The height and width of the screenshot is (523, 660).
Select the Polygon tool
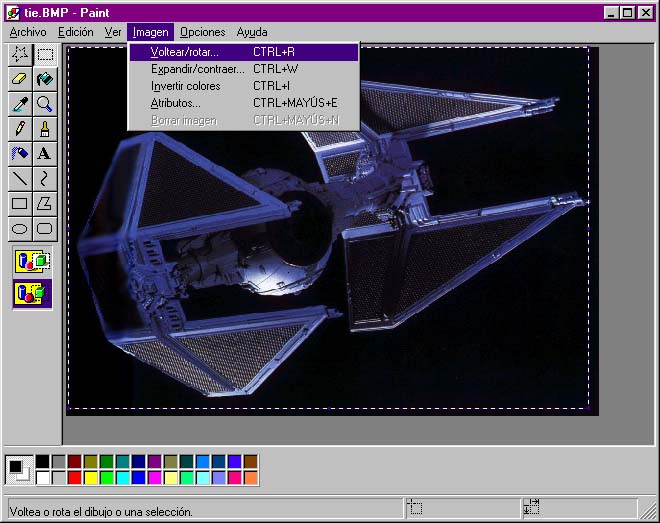tap(45, 204)
